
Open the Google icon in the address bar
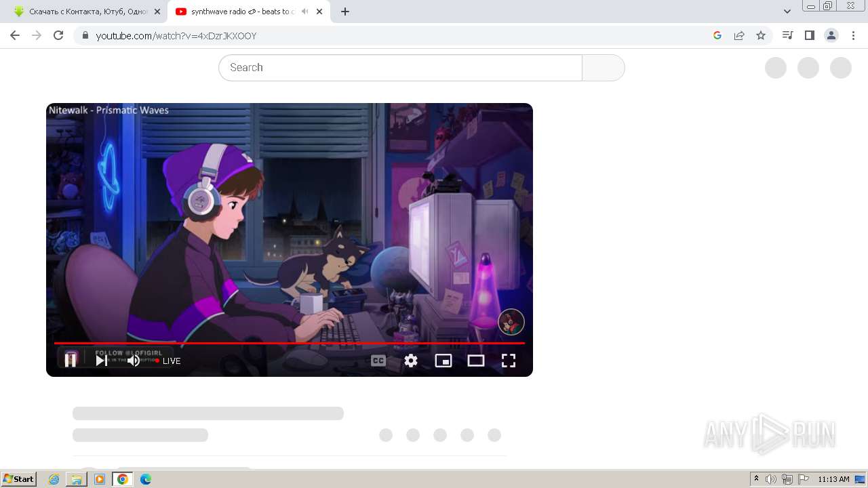click(717, 35)
